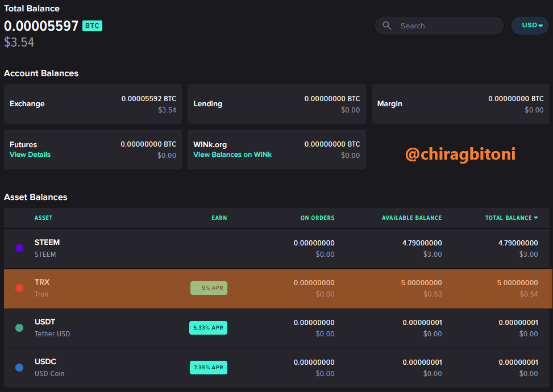Click the USDC blue coin icon
The width and height of the screenshot is (553, 392).
[19, 368]
